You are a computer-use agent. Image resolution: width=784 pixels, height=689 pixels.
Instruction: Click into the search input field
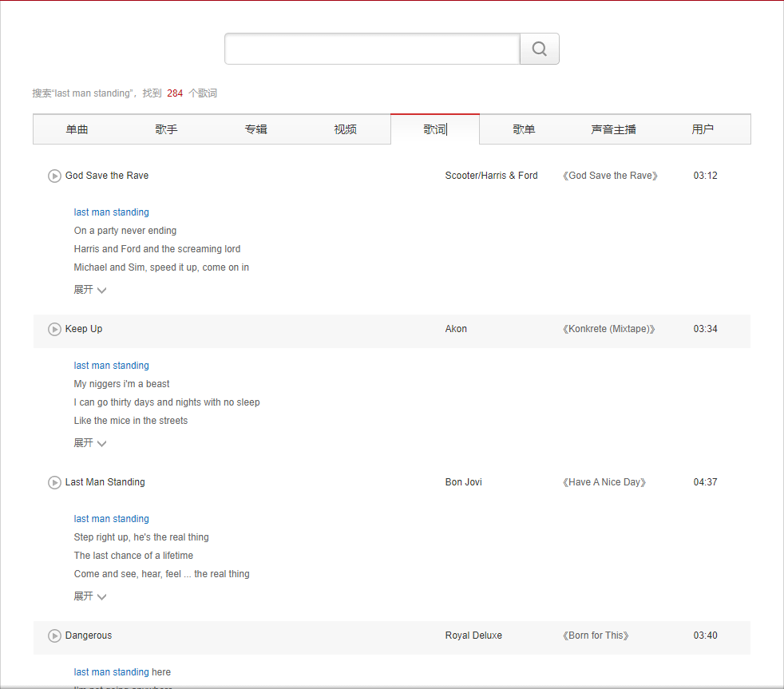[x=372, y=49]
